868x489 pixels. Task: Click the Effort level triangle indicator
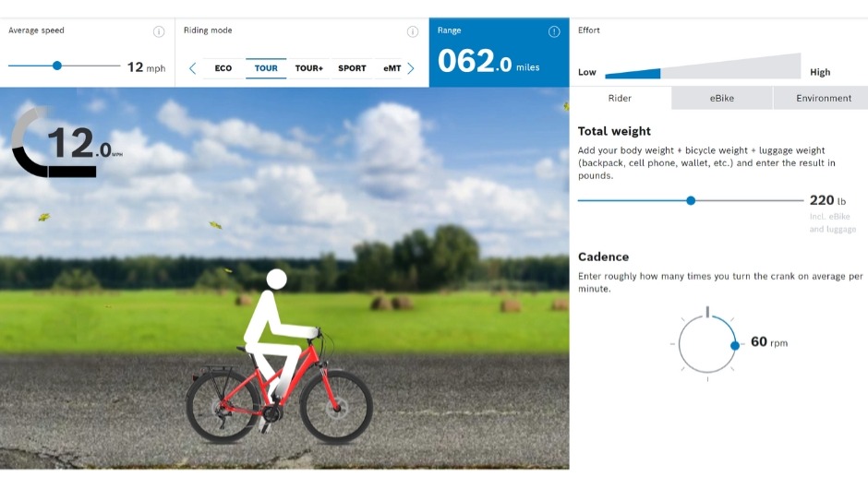(703, 66)
